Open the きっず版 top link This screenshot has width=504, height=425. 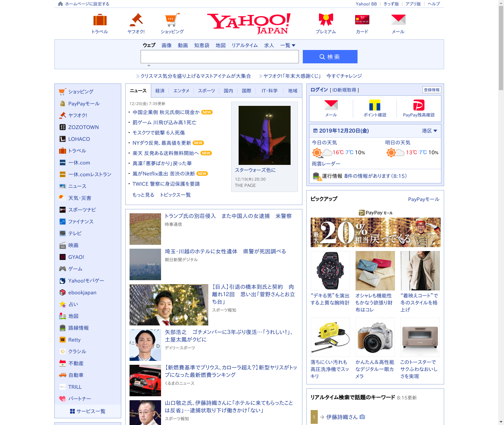391,4
